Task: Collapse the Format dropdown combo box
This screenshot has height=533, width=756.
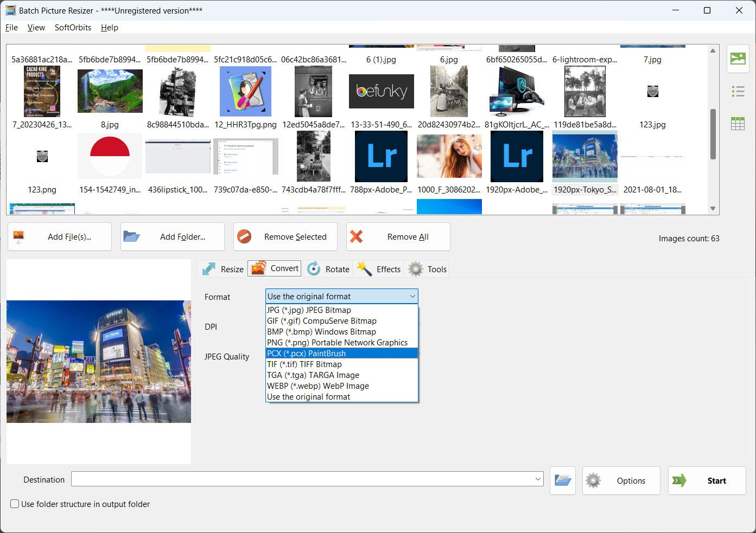Action: tap(342, 297)
